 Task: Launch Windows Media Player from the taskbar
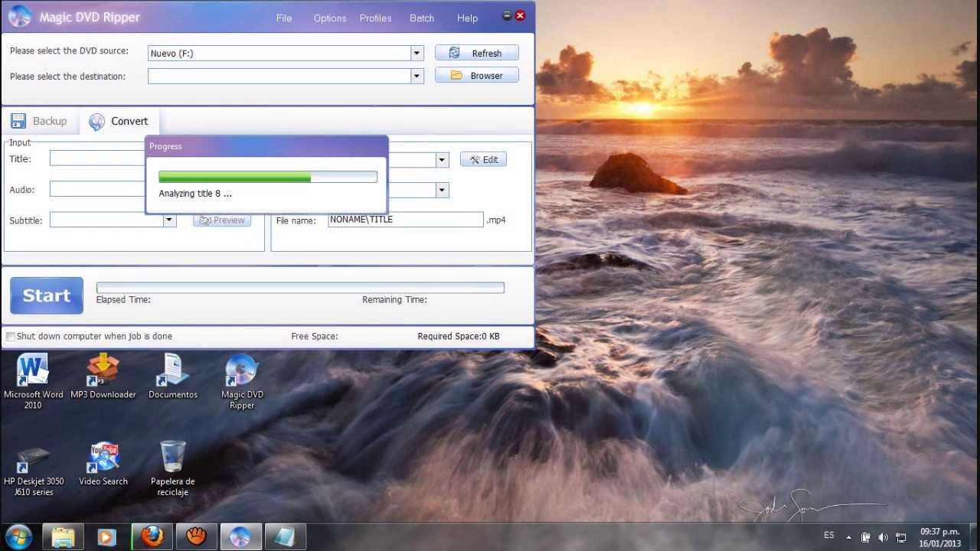(x=106, y=537)
